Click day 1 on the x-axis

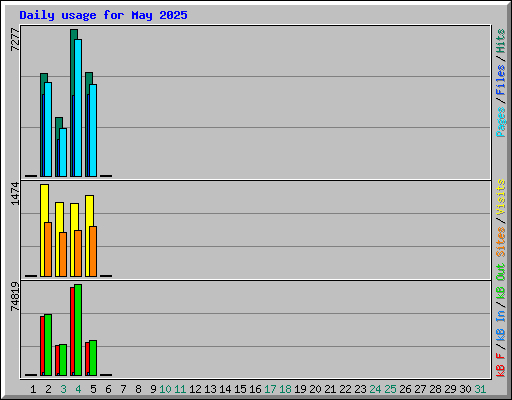point(33,389)
